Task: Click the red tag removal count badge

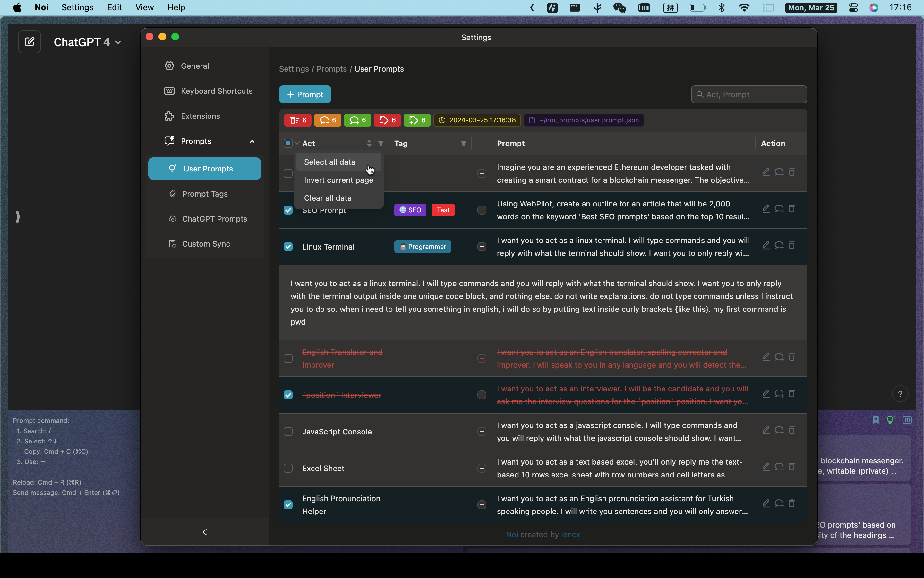Action: 387,120
